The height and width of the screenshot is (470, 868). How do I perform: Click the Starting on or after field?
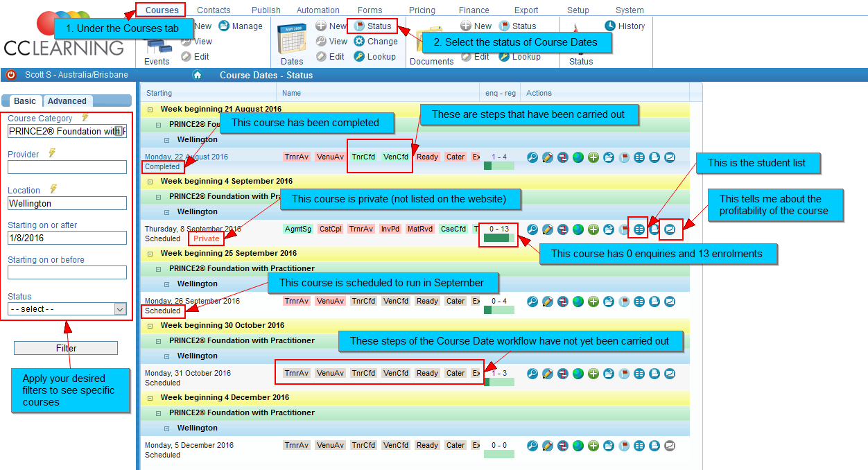[67, 238]
